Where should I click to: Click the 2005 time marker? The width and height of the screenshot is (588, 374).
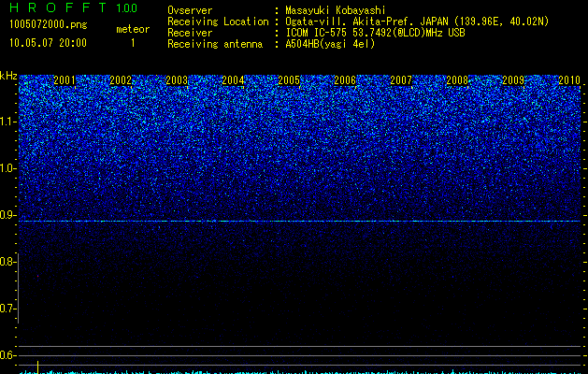pyautogui.click(x=289, y=80)
